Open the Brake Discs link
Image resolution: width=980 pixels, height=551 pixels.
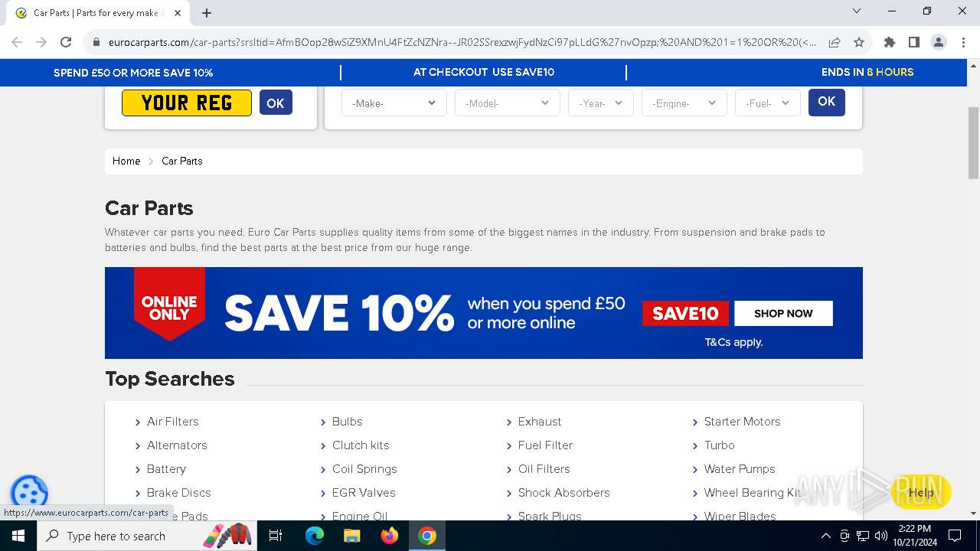(178, 493)
